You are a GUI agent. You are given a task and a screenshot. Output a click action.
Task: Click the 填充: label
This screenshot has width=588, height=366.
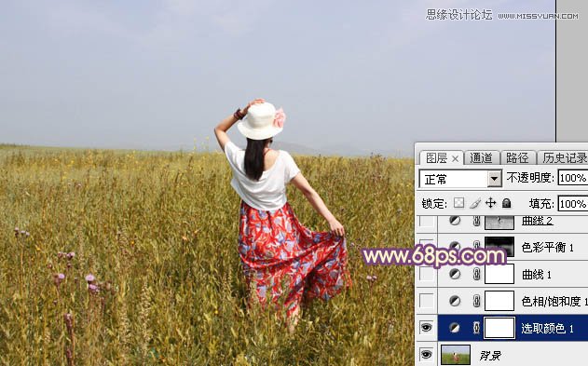[541, 204]
